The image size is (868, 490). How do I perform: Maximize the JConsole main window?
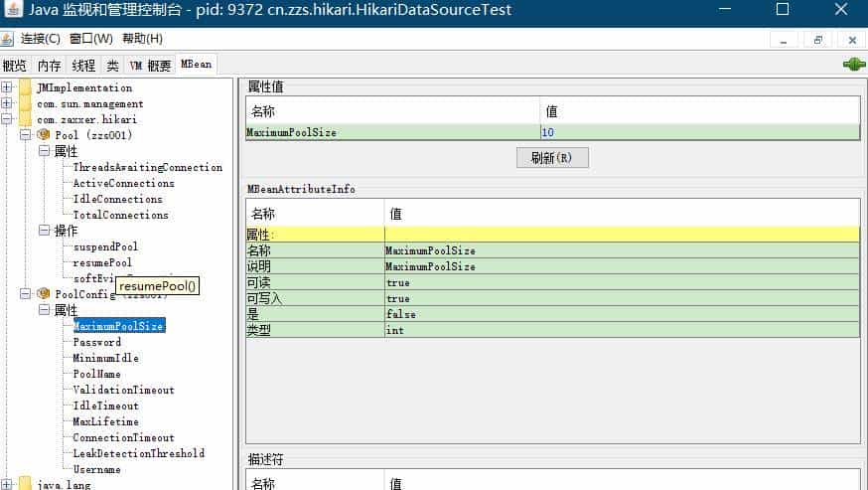(x=783, y=9)
